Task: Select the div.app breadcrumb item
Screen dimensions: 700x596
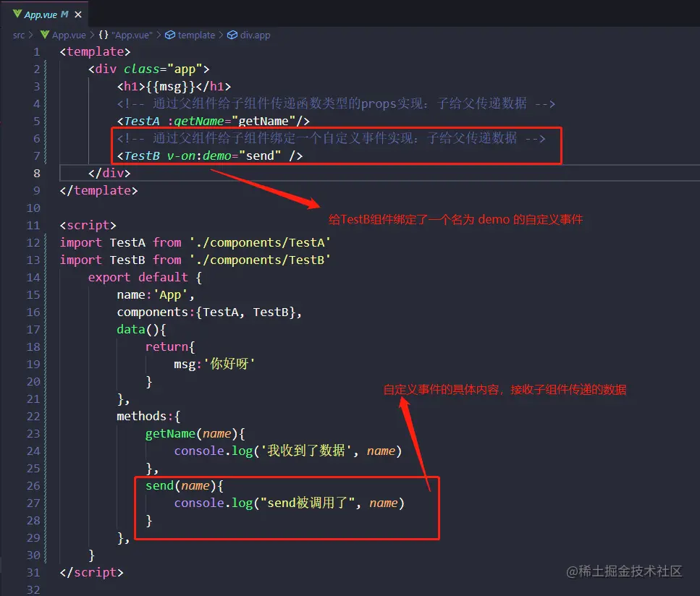Action: tap(255, 35)
